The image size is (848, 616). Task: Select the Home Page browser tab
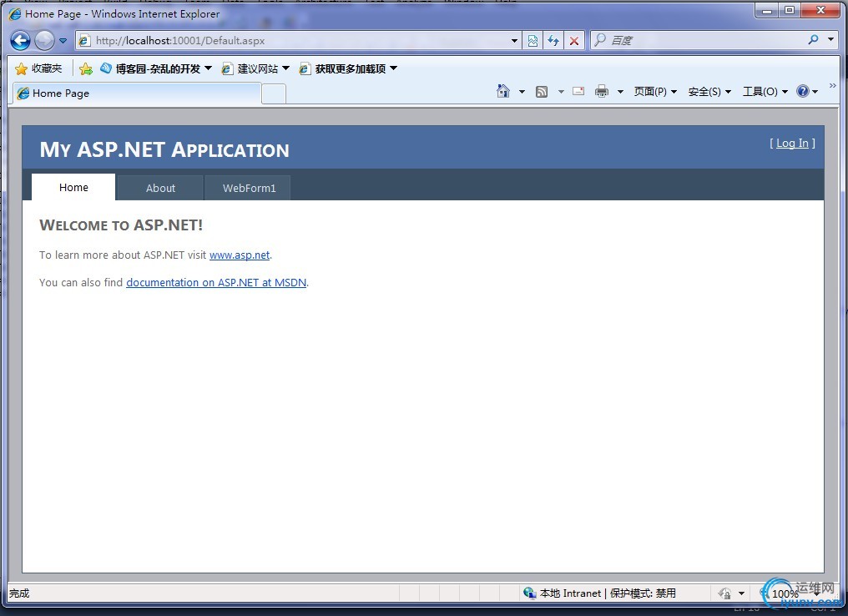[x=137, y=93]
